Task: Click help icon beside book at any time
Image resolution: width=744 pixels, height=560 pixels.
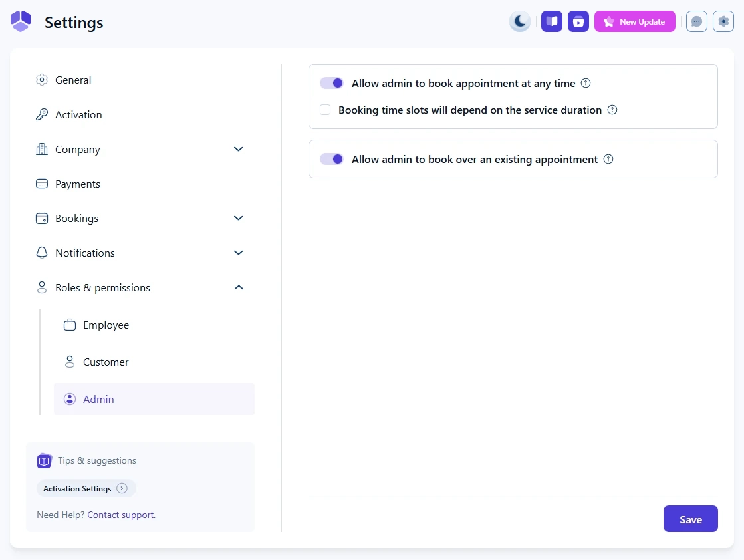Action: point(586,83)
